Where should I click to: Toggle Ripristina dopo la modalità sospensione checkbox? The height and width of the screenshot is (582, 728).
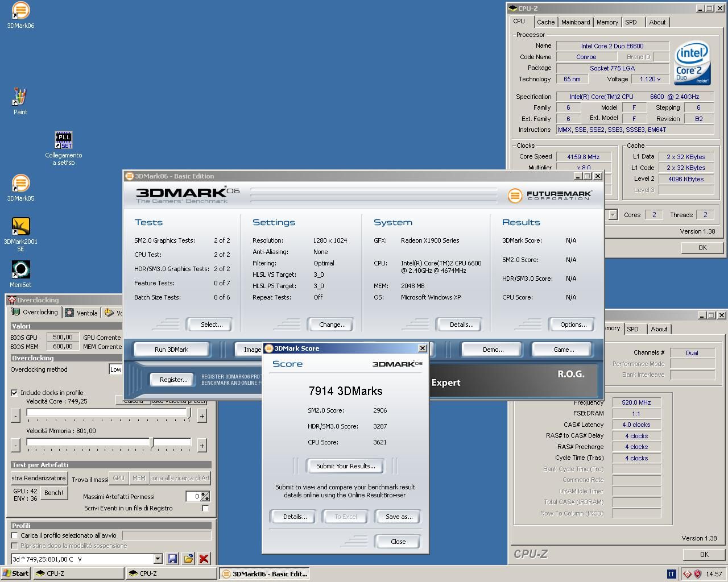click(x=15, y=546)
